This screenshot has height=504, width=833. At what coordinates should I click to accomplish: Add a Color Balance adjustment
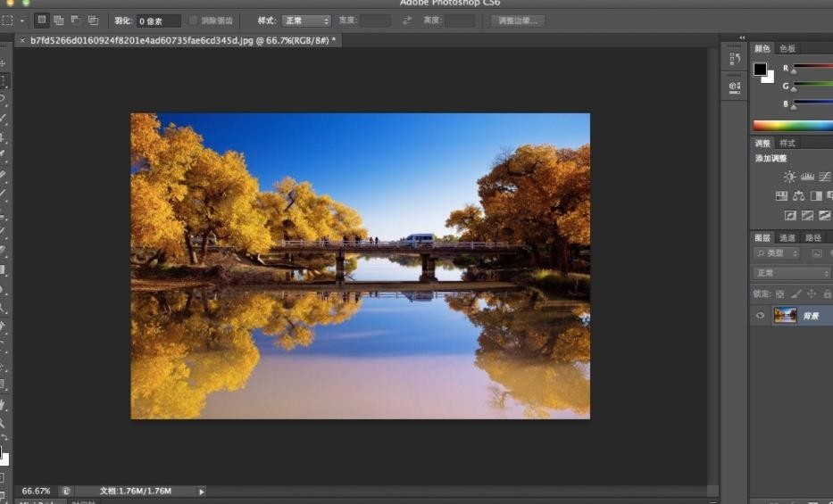(798, 195)
